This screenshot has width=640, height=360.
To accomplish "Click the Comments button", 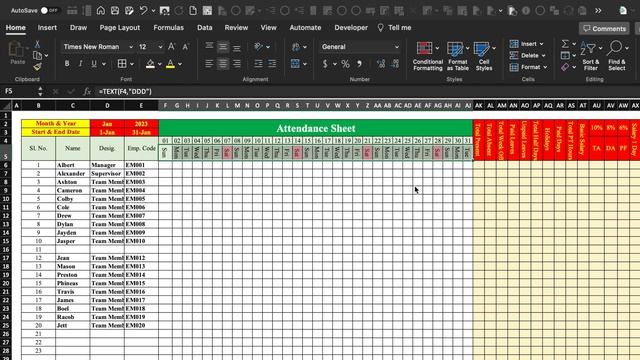I will [604, 28].
